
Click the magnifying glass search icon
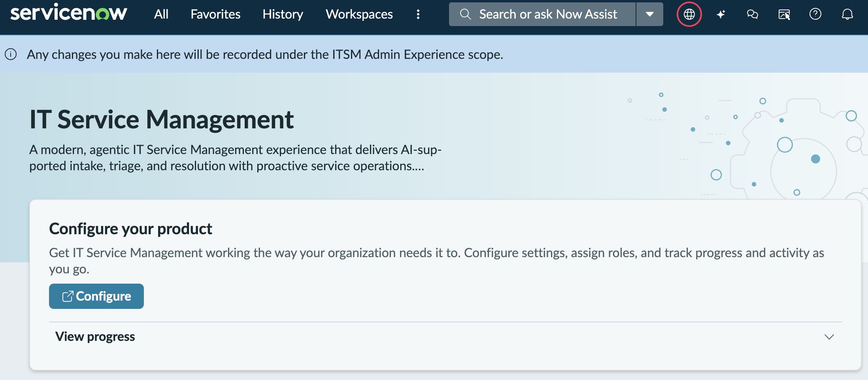coord(466,14)
